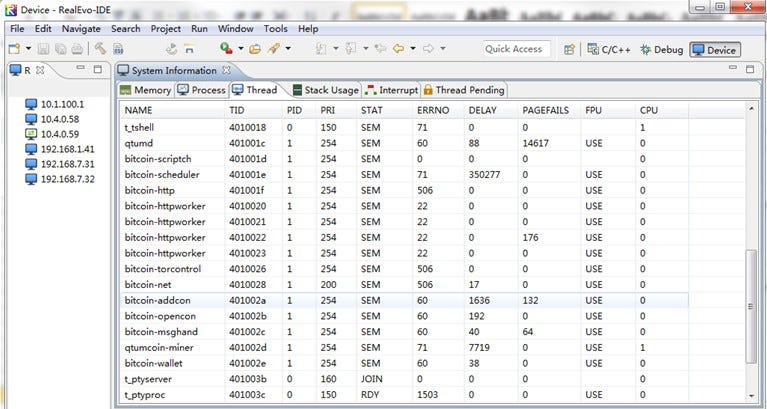
Task: Click the Open Perspective icon
Action: point(569,49)
